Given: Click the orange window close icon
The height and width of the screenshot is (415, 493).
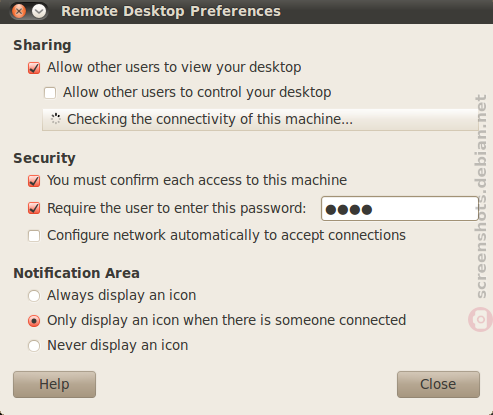Looking at the screenshot, I should coord(19,11).
